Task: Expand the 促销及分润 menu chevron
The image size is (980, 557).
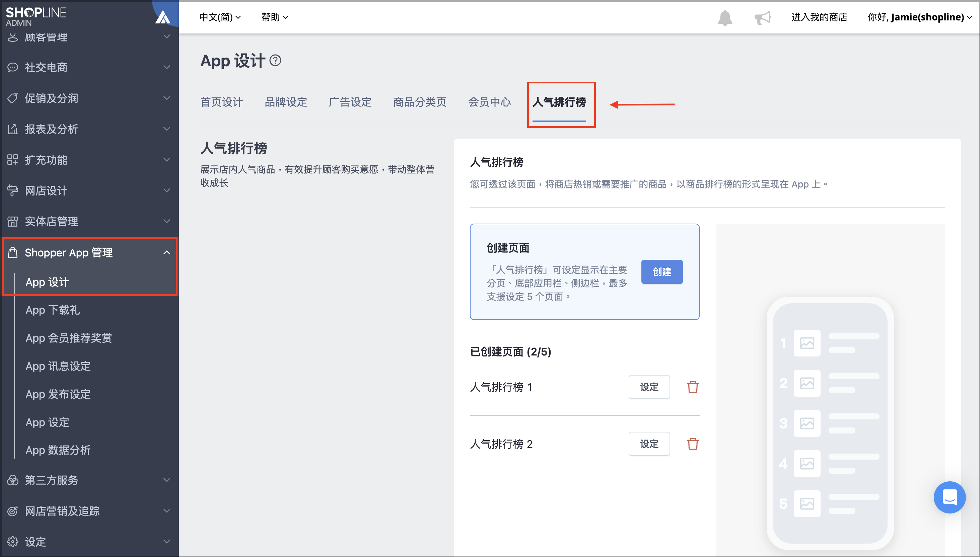Action: [x=166, y=98]
